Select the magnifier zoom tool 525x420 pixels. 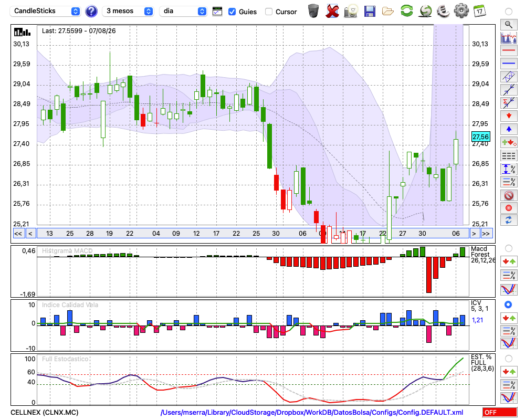click(509, 25)
